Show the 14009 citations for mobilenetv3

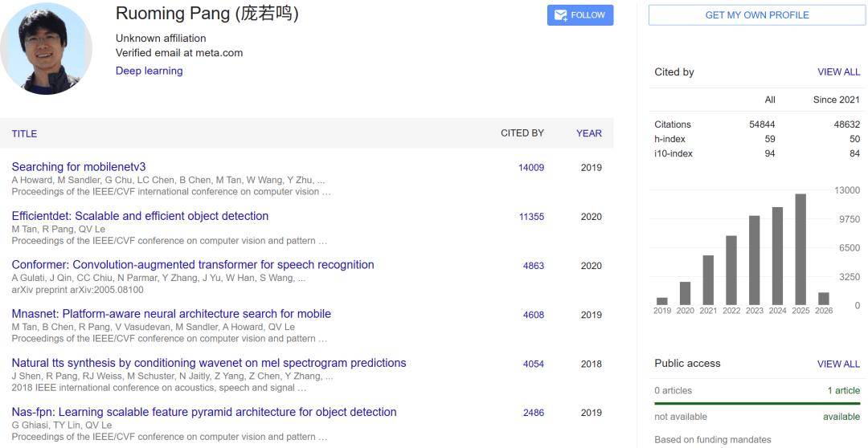[531, 168]
